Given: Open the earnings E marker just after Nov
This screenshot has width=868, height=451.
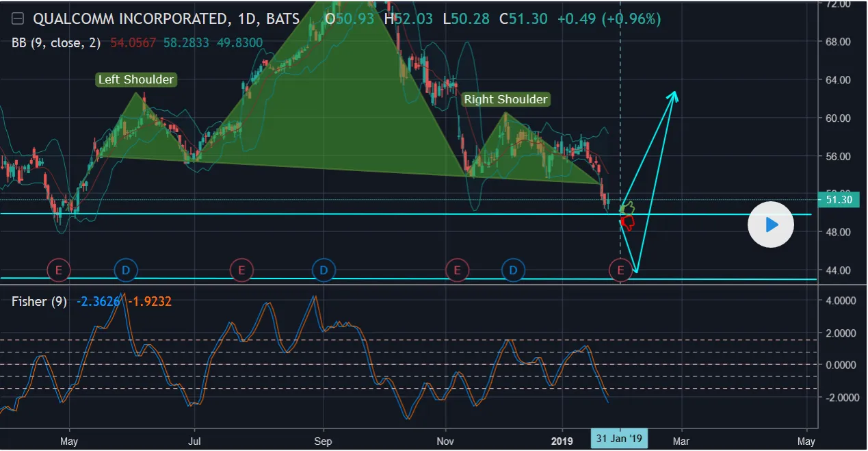Looking at the screenshot, I should pyautogui.click(x=457, y=271).
